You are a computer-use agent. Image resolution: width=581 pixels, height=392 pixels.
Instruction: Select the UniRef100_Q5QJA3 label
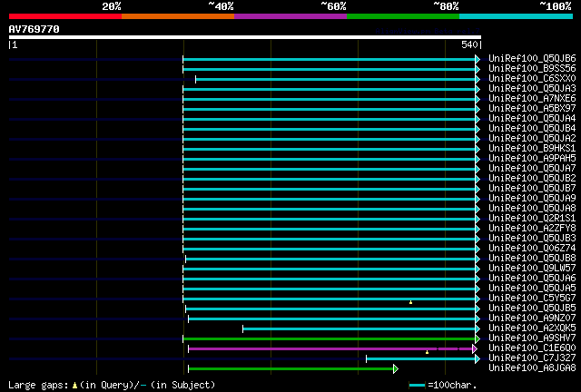coord(532,89)
